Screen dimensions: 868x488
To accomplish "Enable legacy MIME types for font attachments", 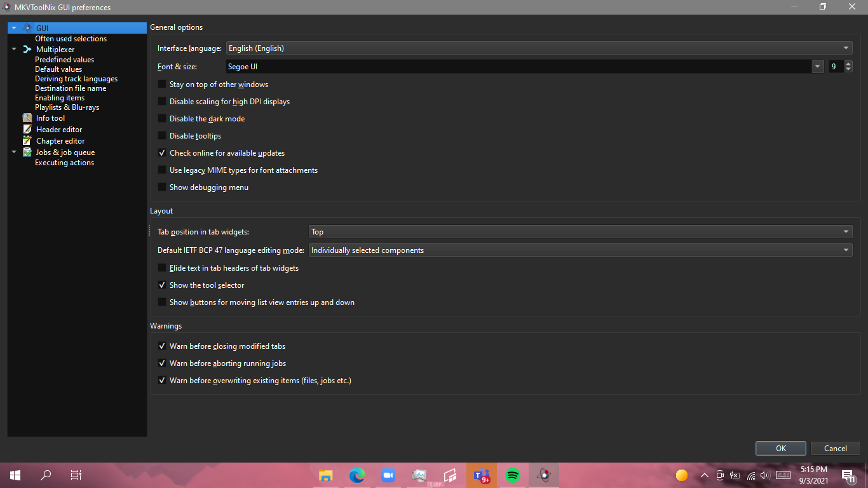I will click(162, 170).
